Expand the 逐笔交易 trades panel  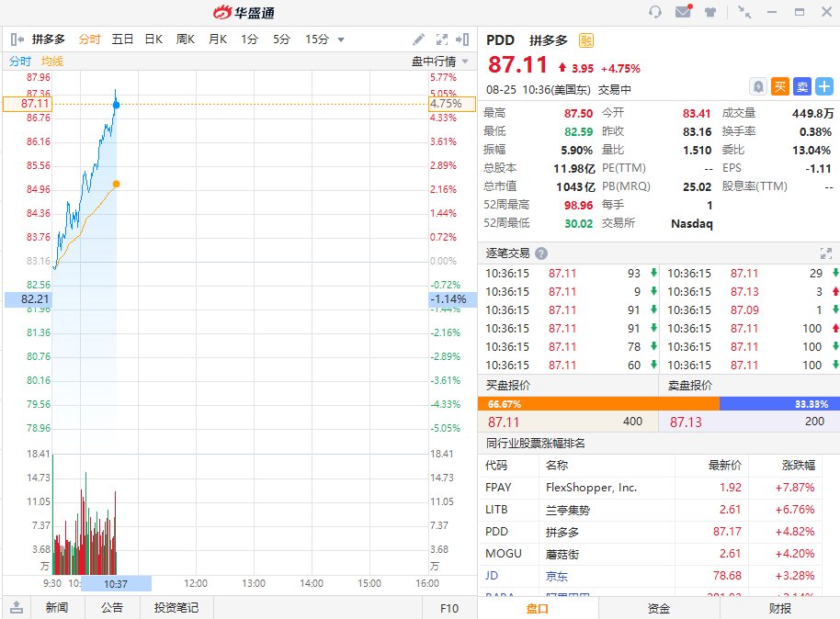[825, 253]
